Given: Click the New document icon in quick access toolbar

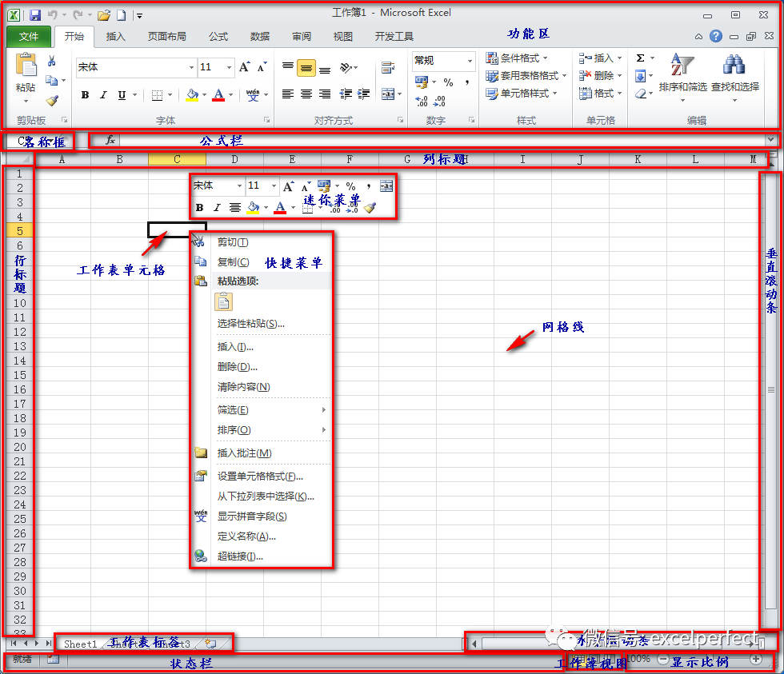Looking at the screenshot, I should pyautogui.click(x=121, y=15).
